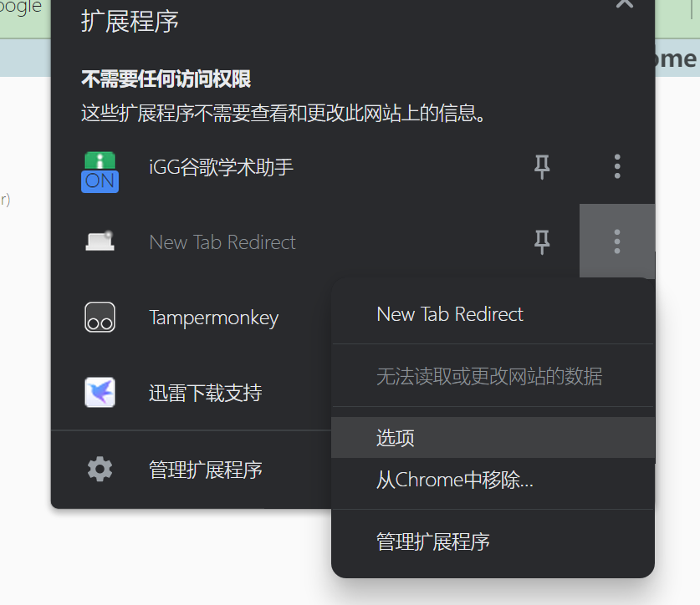
Task: Collapse the New Tab Redirect three-dot menu
Action: [617, 241]
